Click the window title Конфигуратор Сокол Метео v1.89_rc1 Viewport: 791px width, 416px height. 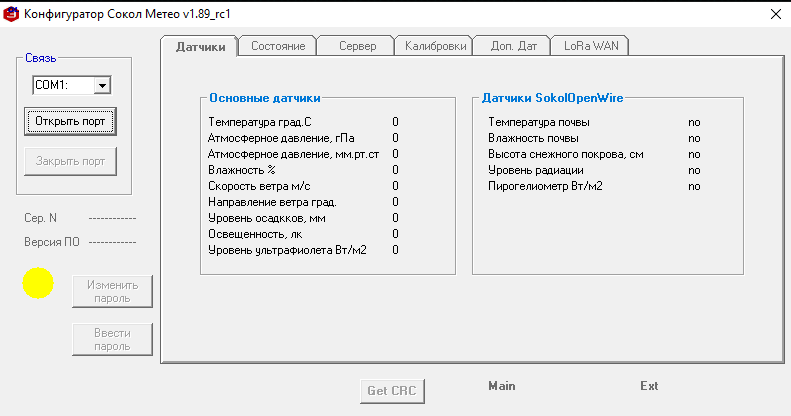pyautogui.click(x=127, y=14)
